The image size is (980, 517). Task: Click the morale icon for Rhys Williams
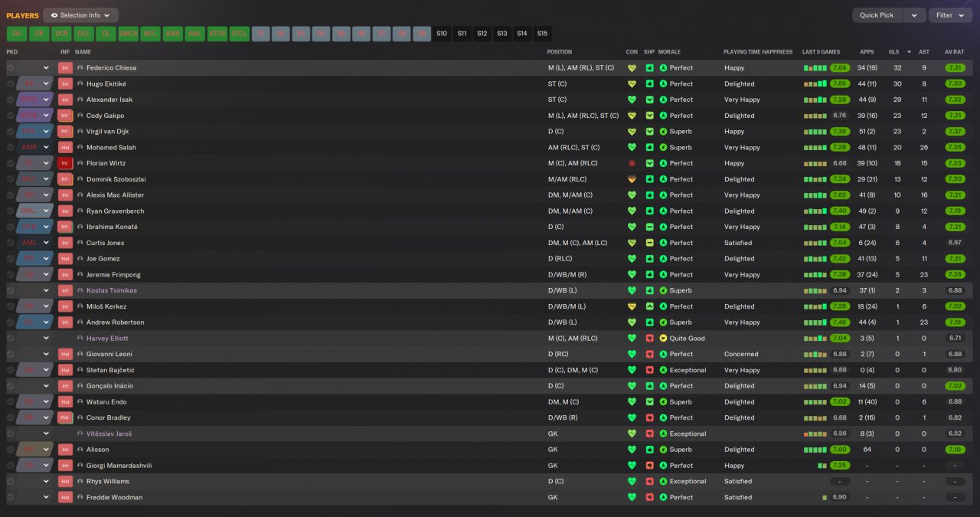(x=663, y=481)
